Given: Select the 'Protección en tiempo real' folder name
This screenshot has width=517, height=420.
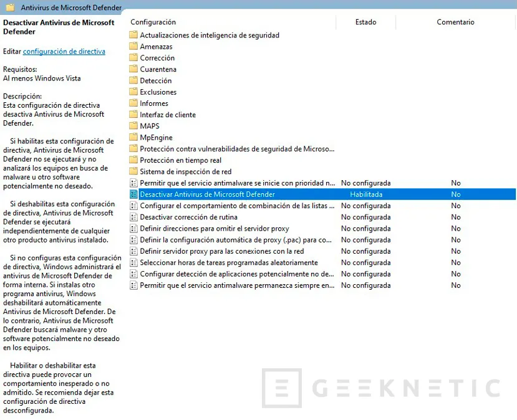Looking at the screenshot, I should coord(180,160).
